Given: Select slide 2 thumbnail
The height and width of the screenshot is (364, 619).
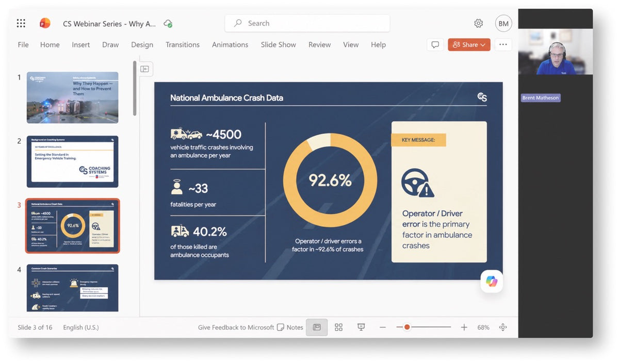Looking at the screenshot, I should [73, 161].
